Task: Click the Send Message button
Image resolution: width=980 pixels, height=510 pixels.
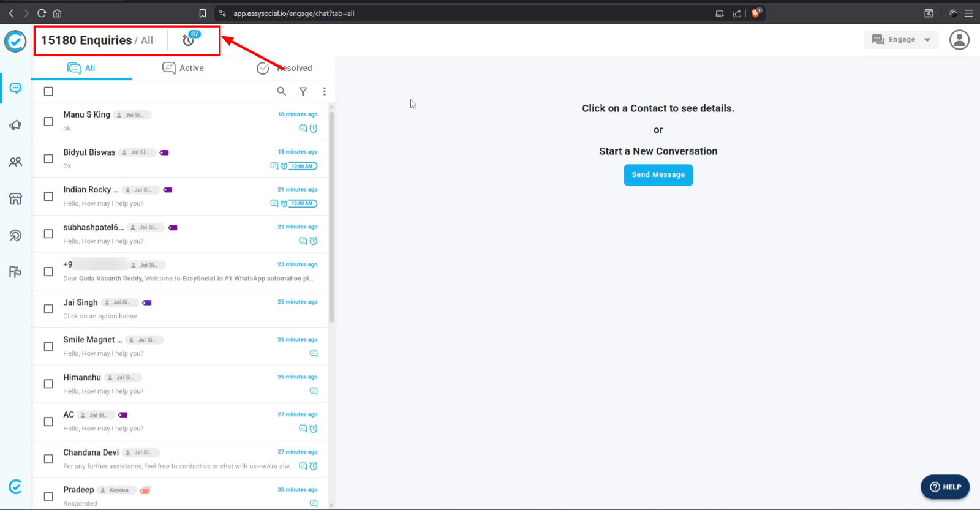Action: pyautogui.click(x=658, y=175)
